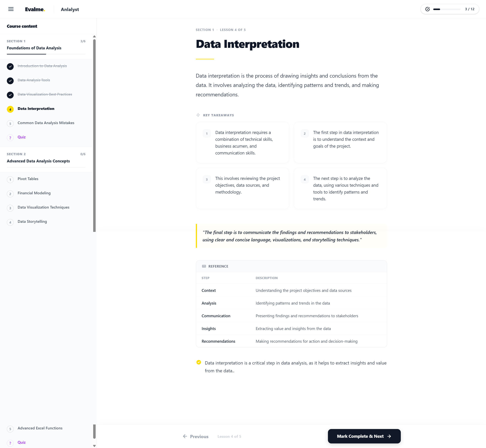Click the Section 1 Quiz question mark icon
This screenshot has height=448, width=486.
10,138
